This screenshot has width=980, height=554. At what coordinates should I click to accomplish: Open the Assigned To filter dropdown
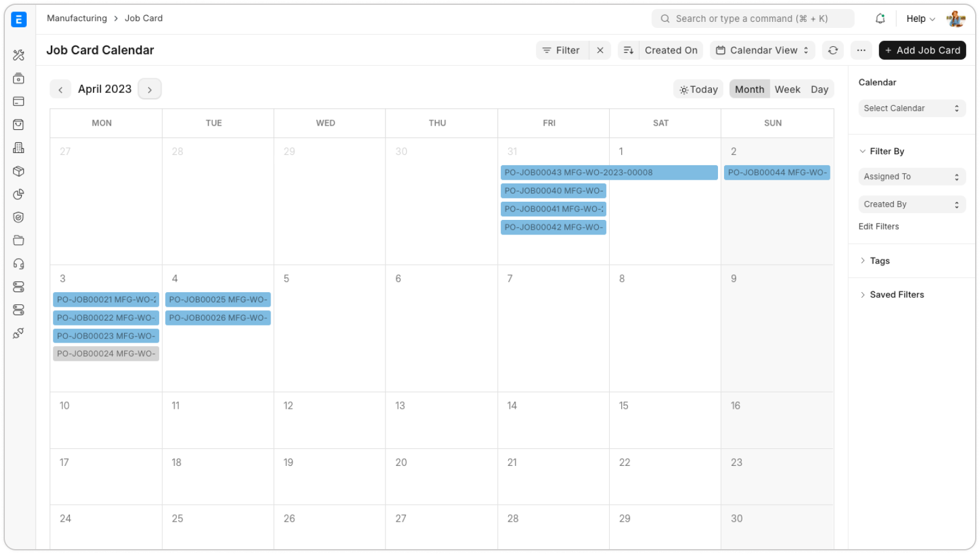[x=912, y=177]
